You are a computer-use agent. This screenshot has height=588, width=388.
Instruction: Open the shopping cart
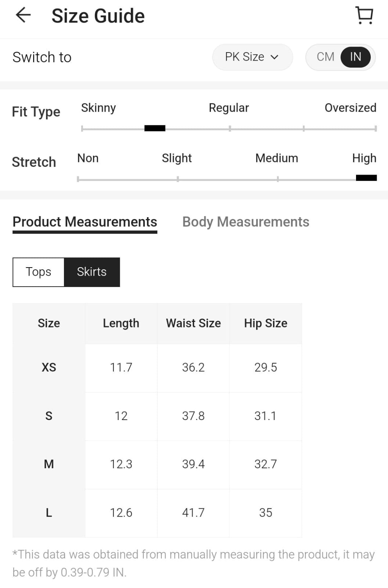tap(364, 15)
